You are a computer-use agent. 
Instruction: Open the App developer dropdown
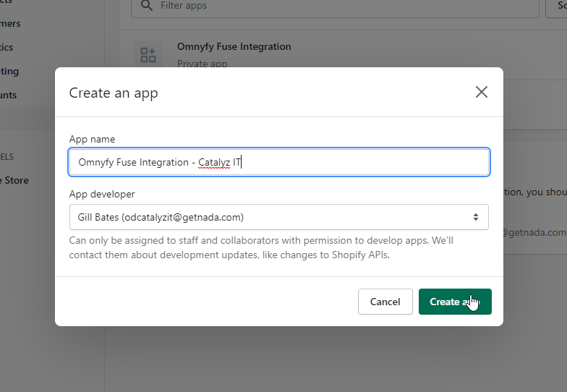279,217
